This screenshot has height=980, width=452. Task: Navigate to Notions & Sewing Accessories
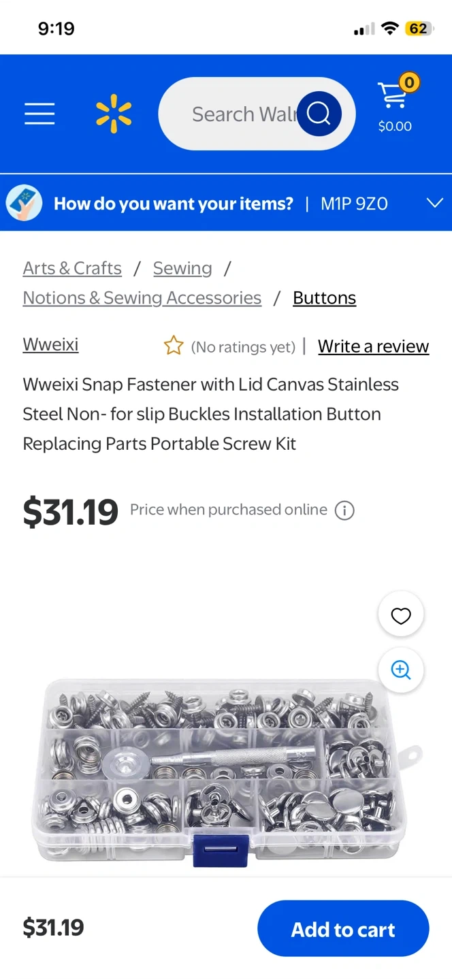(142, 298)
